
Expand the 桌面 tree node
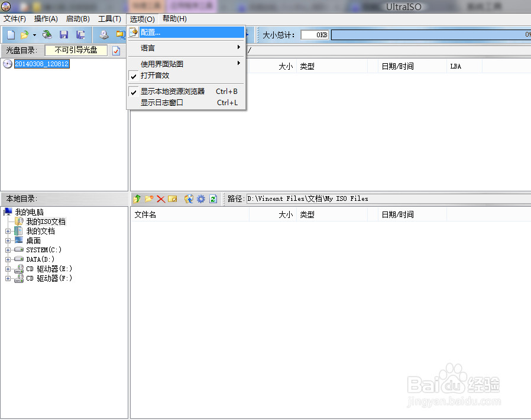(8, 240)
